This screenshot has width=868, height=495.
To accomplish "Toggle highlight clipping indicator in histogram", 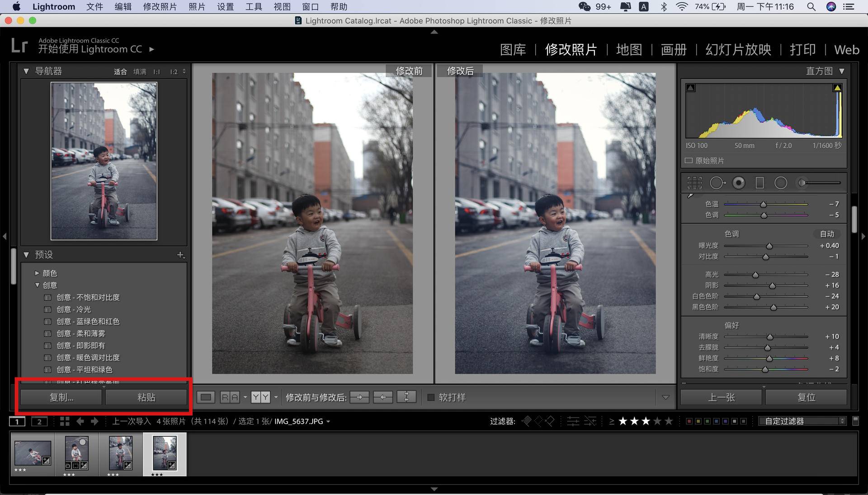I will [x=837, y=88].
